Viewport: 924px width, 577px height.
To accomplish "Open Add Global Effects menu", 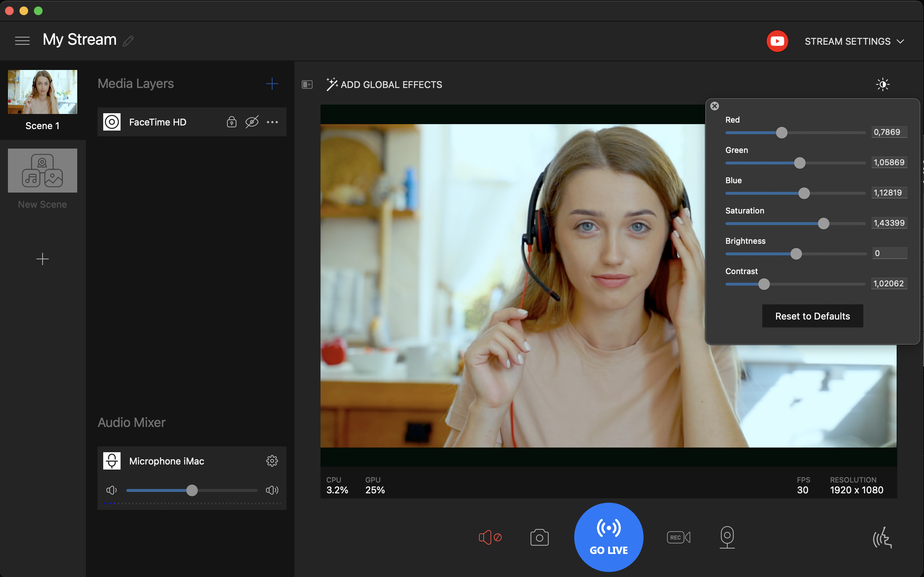I will [384, 84].
